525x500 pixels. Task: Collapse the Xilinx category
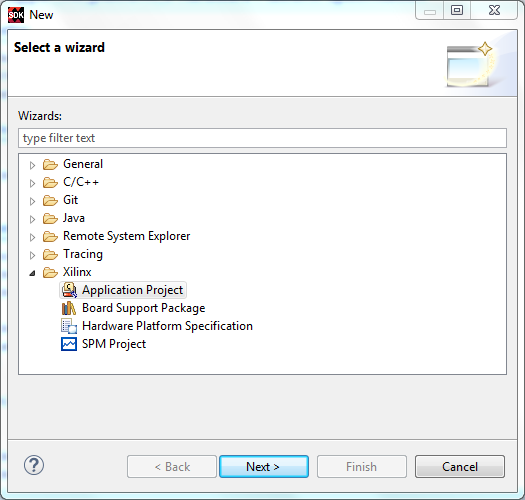32,273
